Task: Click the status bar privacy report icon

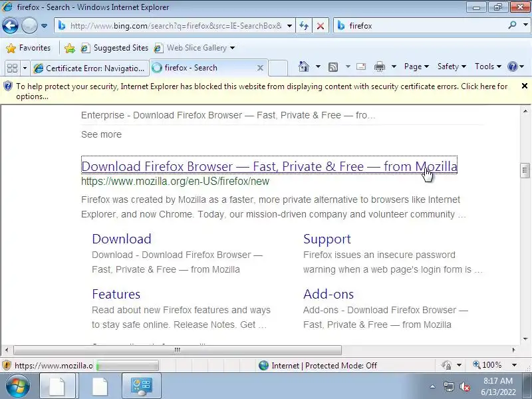Action: (x=446, y=365)
